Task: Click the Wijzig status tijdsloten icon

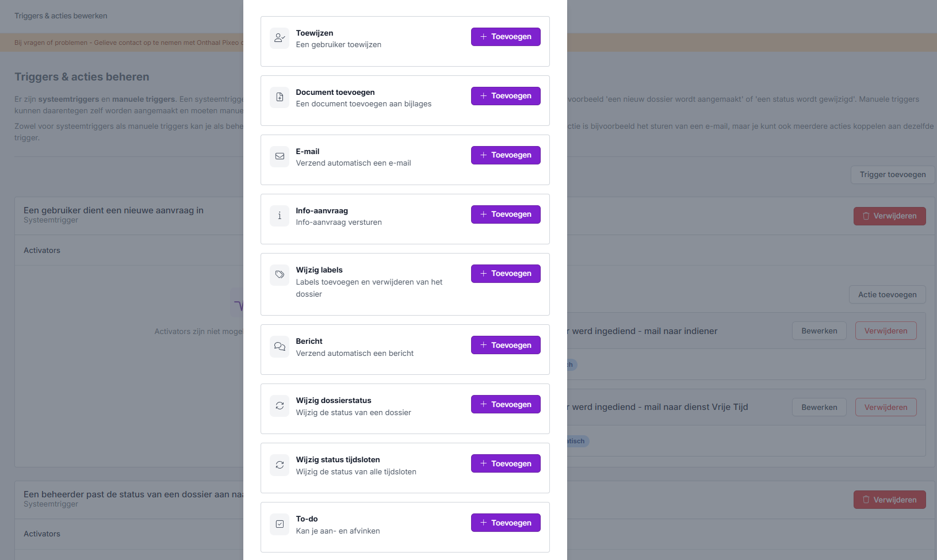Action: tap(280, 465)
